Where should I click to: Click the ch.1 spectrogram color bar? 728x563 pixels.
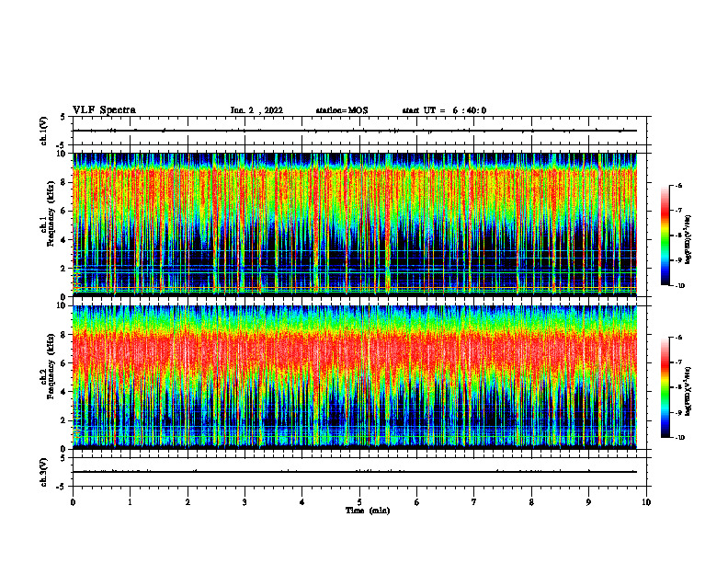pos(665,236)
